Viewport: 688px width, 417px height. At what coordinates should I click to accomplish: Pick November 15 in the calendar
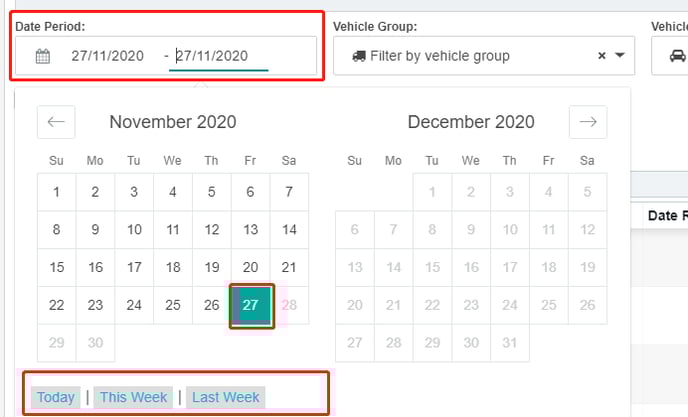(x=57, y=268)
